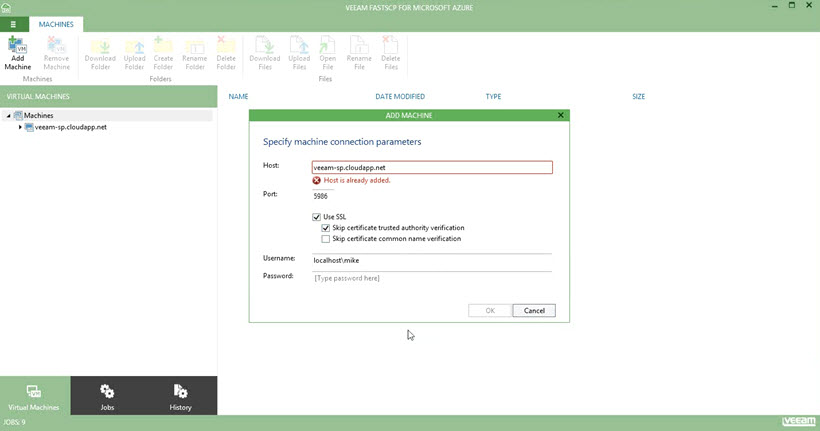Click the Host text field
The image size is (820, 431).
click(430, 168)
